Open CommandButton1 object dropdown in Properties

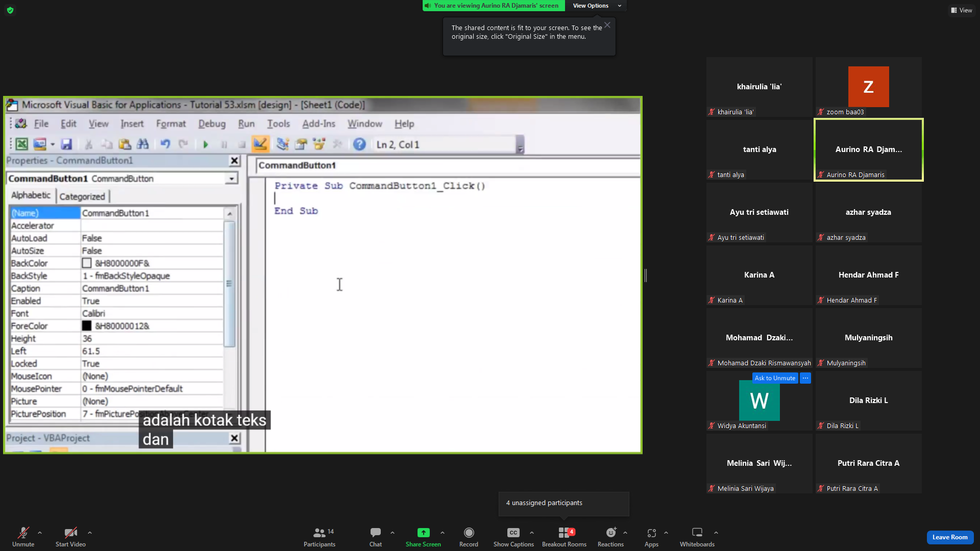point(232,179)
